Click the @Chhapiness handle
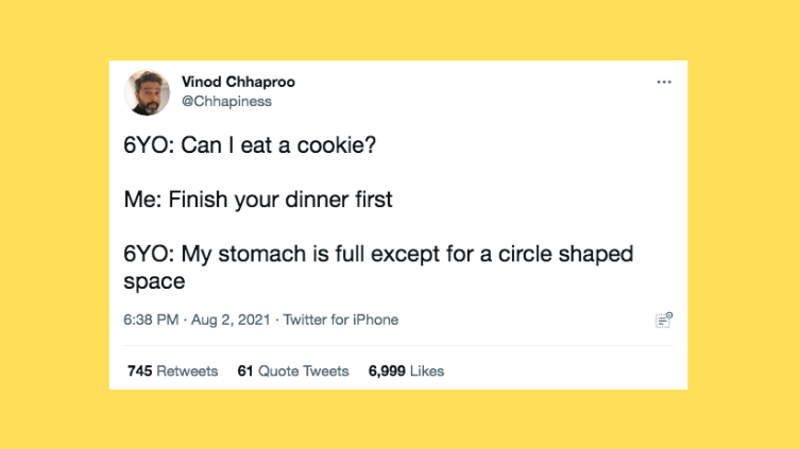 coord(226,101)
